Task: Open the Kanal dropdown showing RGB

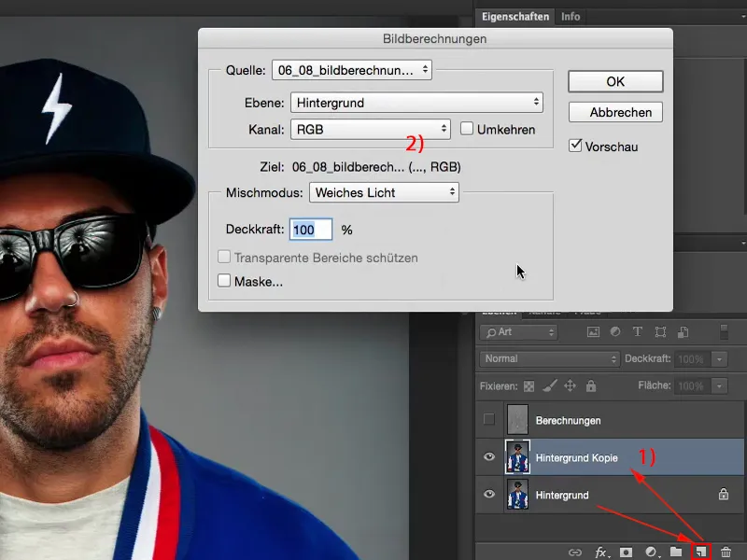Action: [x=370, y=129]
